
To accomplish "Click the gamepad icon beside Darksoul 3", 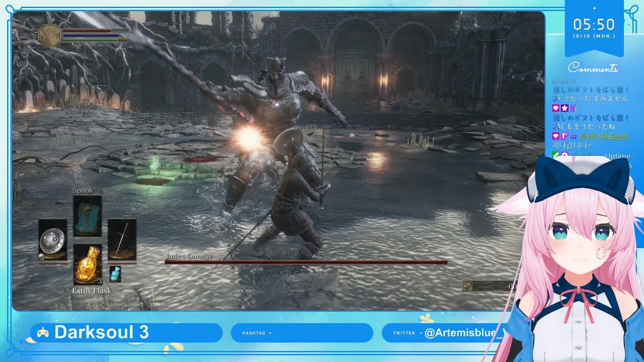I will 43,333.
